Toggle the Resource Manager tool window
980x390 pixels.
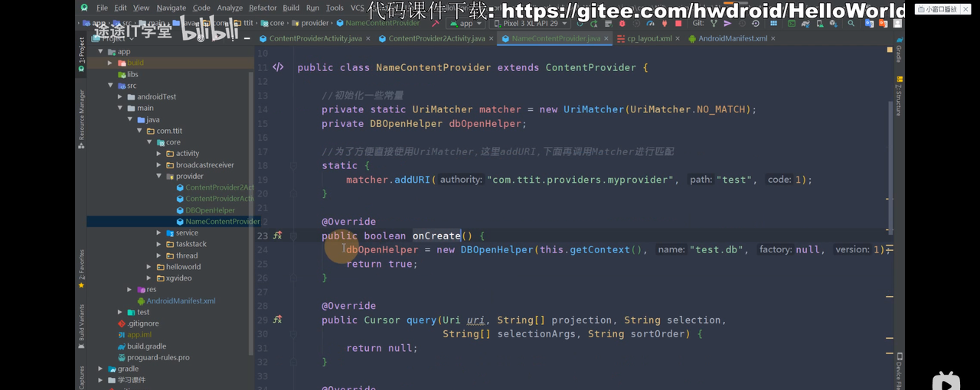pos(81,119)
